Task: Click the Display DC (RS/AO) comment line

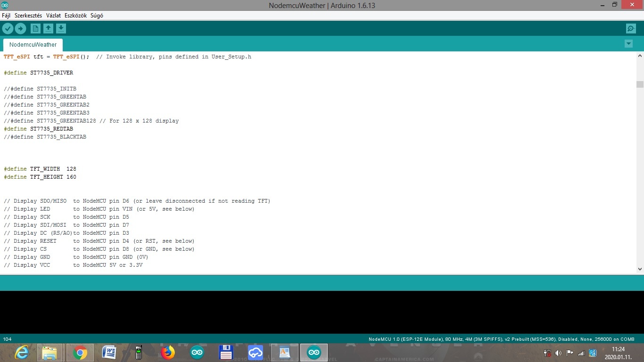Action: tap(66, 233)
